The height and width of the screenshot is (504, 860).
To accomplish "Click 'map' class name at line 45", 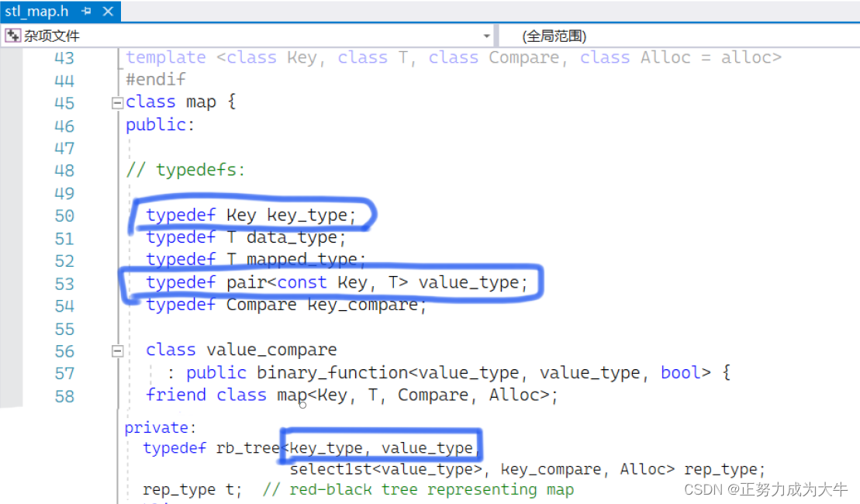I will [201, 102].
